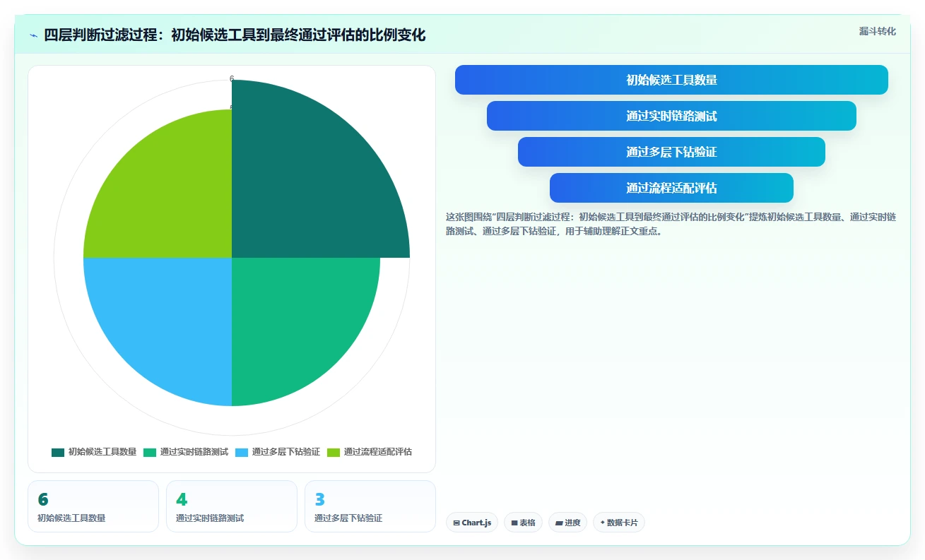925x560 pixels.
Task: Click the 数据卡片 tag
Action: pyautogui.click(x=619, y=523)
